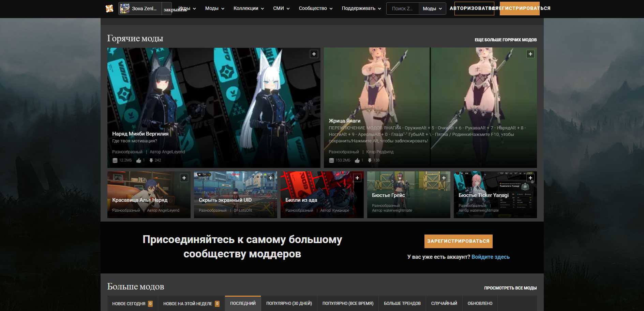Viewport: 644px width, 311px height.
Task: Open ЕЩЕ БОЛЬШЕ ГОРЯЧИХ МОДОВ link
Action: (506, 40)
